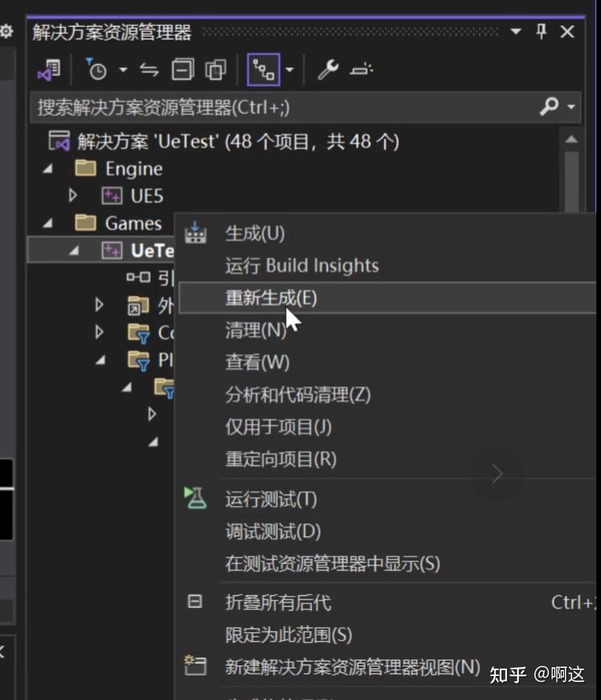Click inside the Solution Explorer search box

267,107
